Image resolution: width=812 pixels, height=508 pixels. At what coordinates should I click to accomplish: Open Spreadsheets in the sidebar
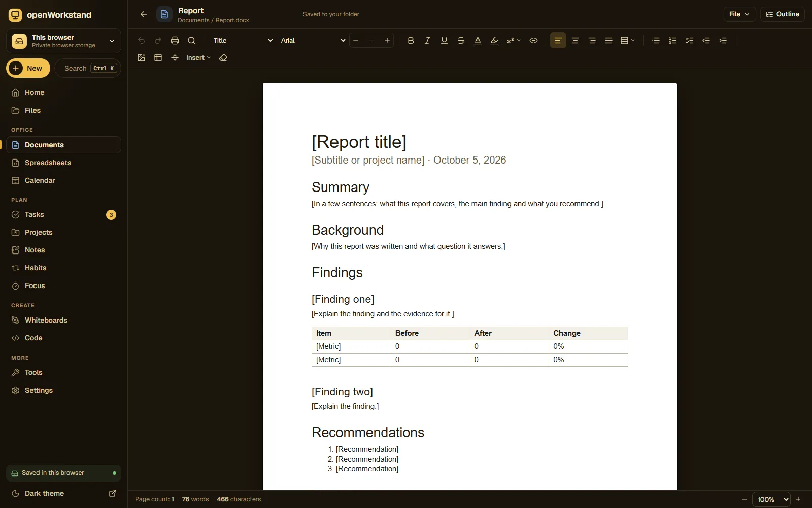[63, 163]
